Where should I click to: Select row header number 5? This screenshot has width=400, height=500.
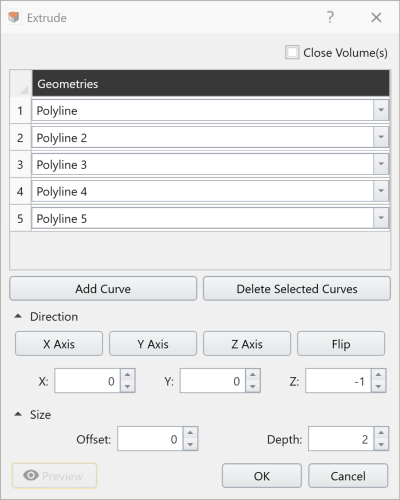(20, 219)
